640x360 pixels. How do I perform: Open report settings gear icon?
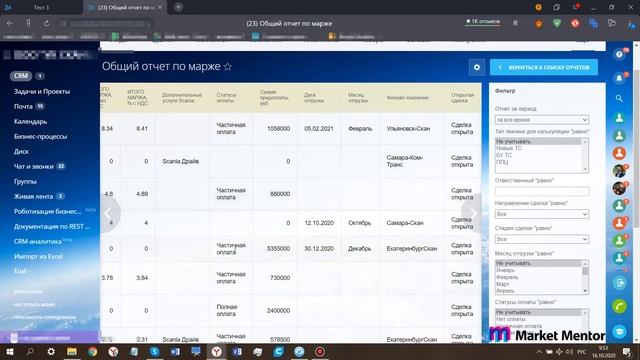click(476, 67)
